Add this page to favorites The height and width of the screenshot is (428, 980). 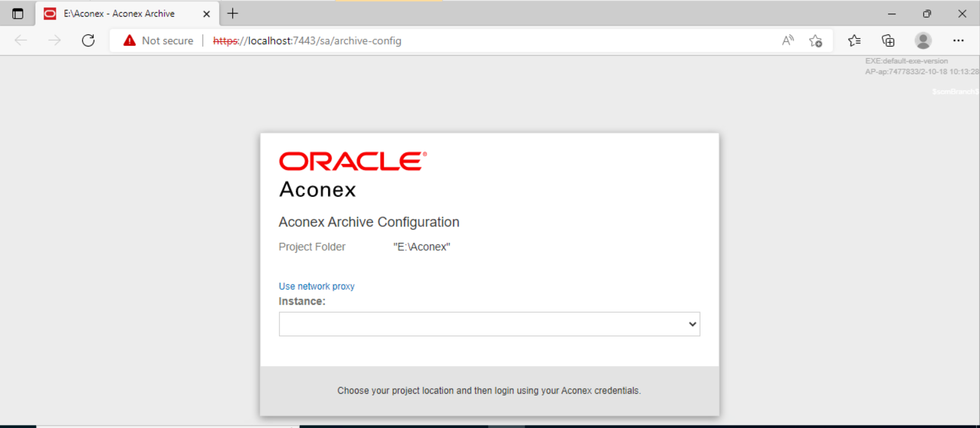pyautogui.click(x=816, y=40)
